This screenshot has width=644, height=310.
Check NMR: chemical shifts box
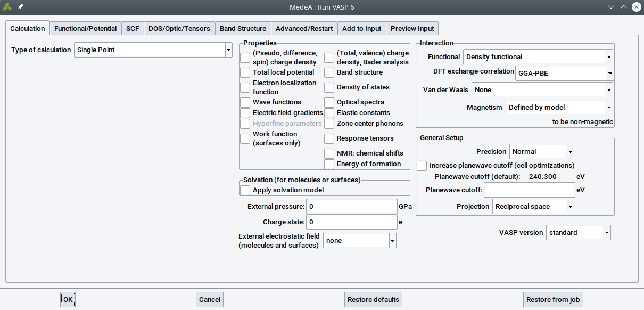[x=329, y=153]
